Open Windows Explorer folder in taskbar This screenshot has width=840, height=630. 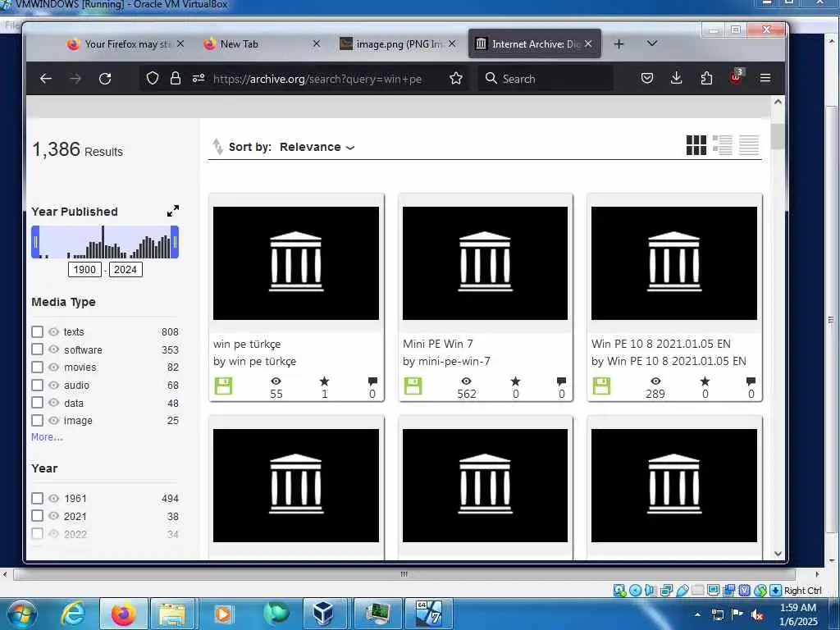[172, 614]
